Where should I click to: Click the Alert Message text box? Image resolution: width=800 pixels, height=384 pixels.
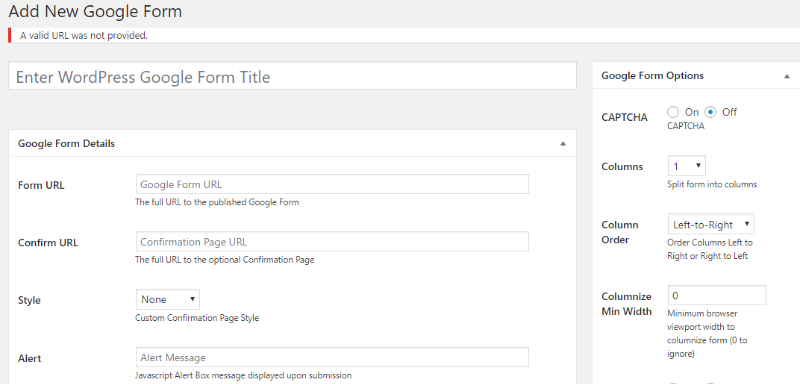click(x=332, y=357)
